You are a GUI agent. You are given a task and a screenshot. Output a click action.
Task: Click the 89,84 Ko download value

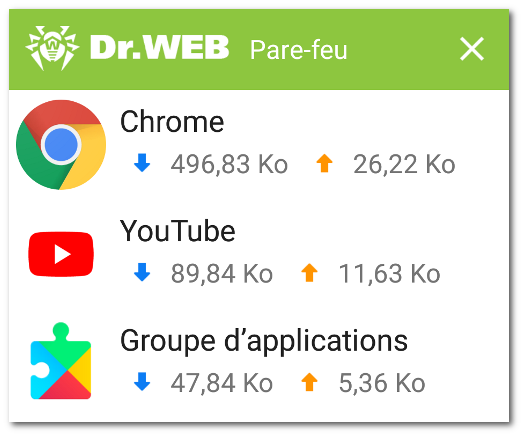click(x=222, y=273)
